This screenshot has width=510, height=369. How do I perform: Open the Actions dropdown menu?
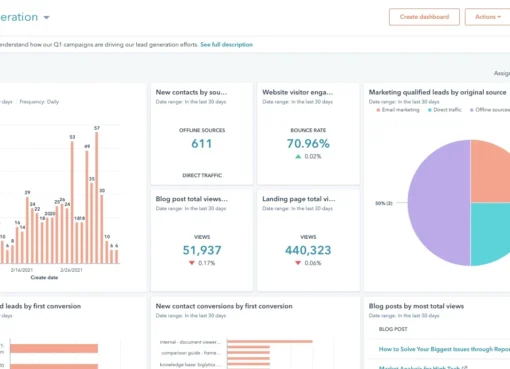[487, 17]
